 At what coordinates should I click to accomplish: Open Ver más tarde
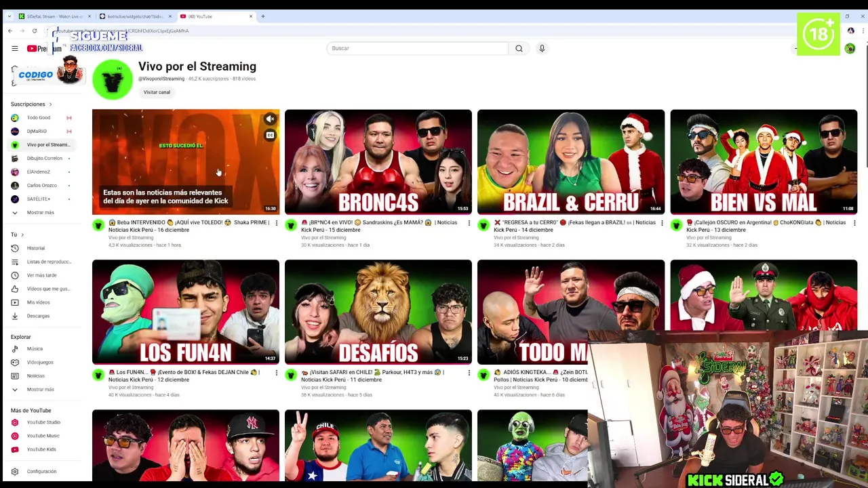[x=41, y=275]
